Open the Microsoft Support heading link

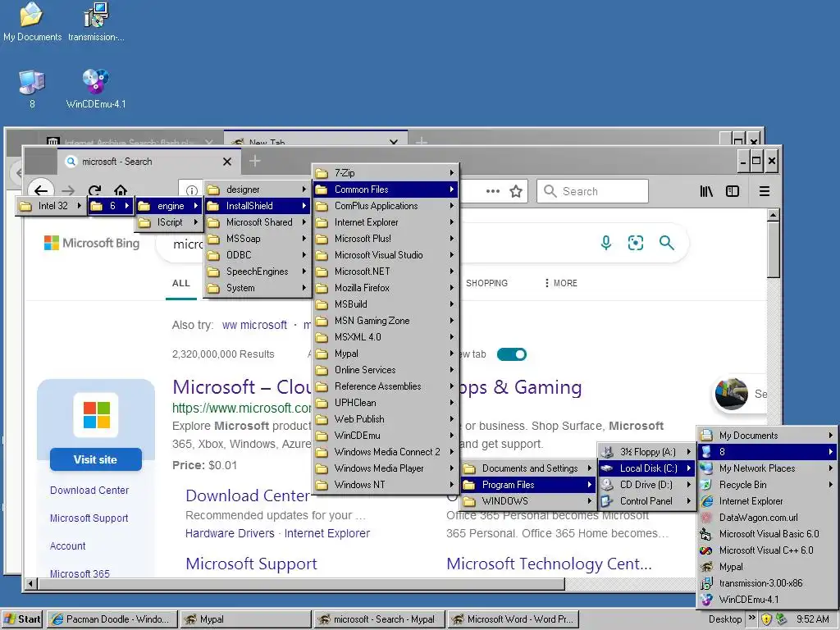(251, 564)
